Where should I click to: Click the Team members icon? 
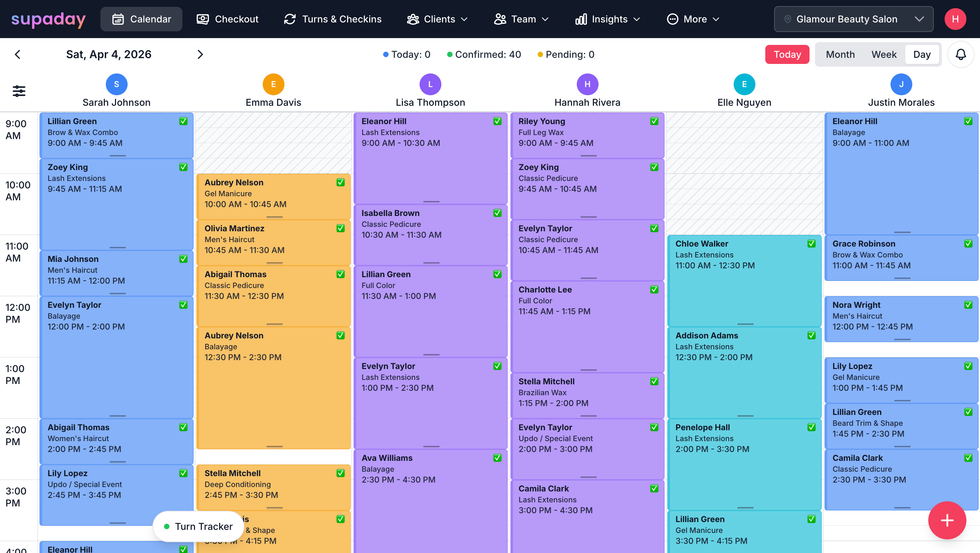[500, 19]
